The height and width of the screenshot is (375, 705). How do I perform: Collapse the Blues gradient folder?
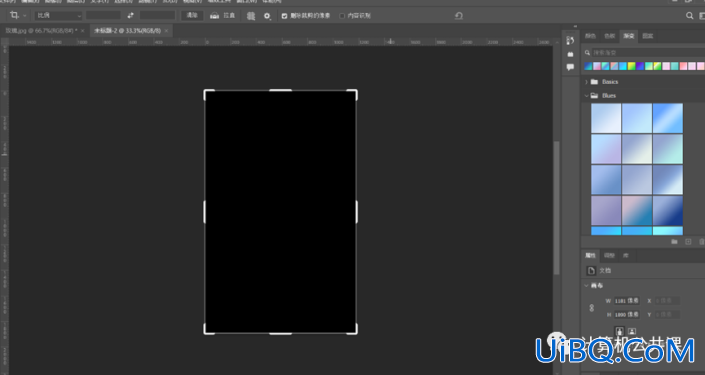coord(586,95)
